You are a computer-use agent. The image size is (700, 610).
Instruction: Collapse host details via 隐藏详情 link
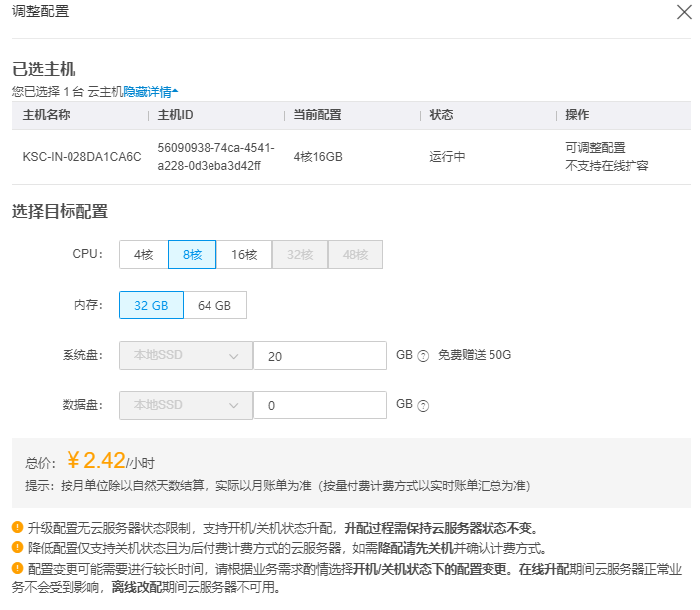[150, 91]
